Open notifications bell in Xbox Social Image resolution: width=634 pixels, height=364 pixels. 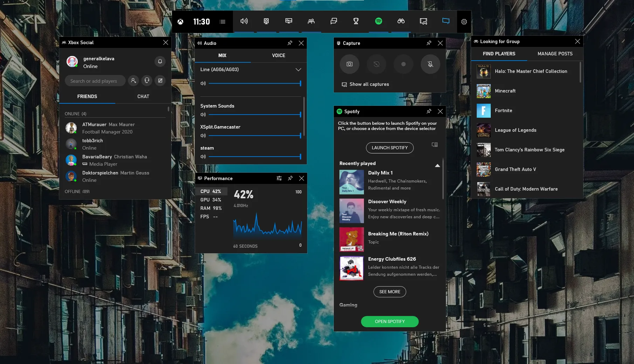(160, 61)
